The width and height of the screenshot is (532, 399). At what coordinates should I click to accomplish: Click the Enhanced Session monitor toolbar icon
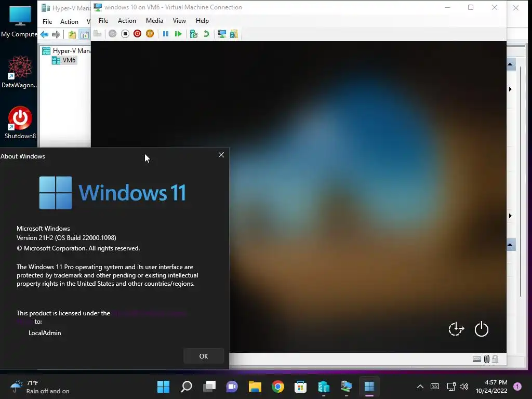click(222, 34)
